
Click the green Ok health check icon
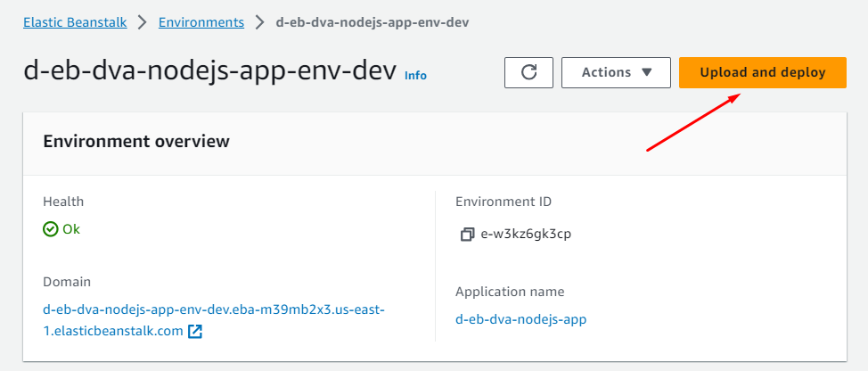point(51,229)
